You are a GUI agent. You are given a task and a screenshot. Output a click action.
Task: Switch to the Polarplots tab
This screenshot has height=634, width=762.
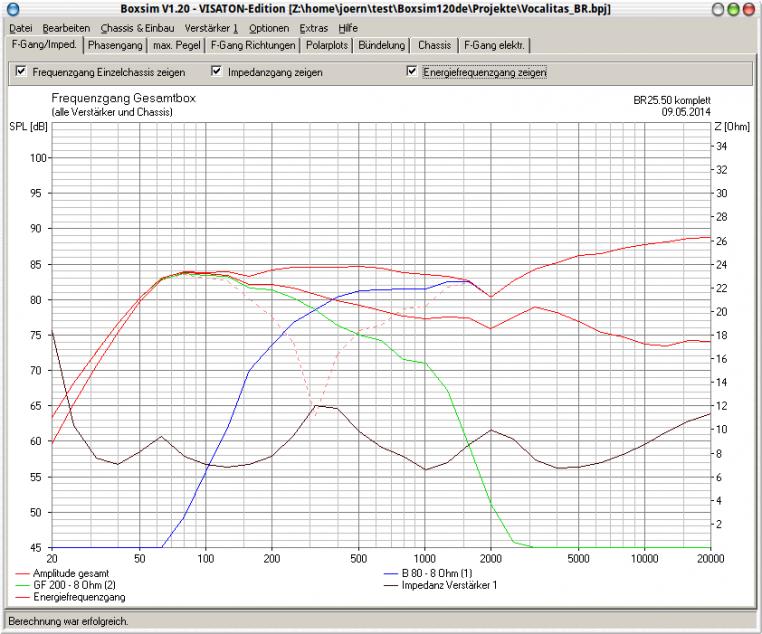327,45
